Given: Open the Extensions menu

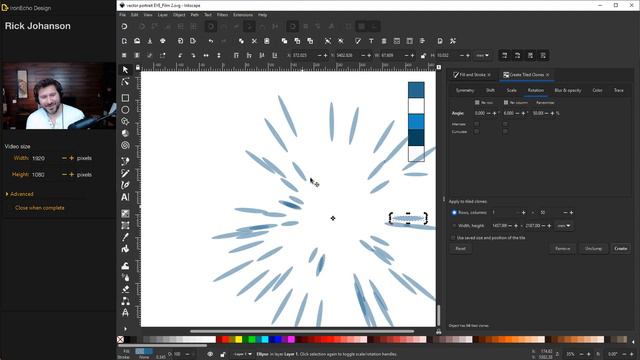Looking at the screenshot, I should pos(243,15).
